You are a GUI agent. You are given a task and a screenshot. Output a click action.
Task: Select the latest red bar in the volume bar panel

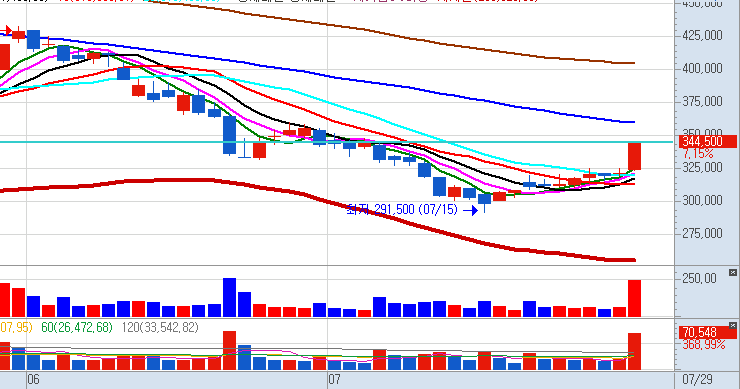tap(634, 298)
